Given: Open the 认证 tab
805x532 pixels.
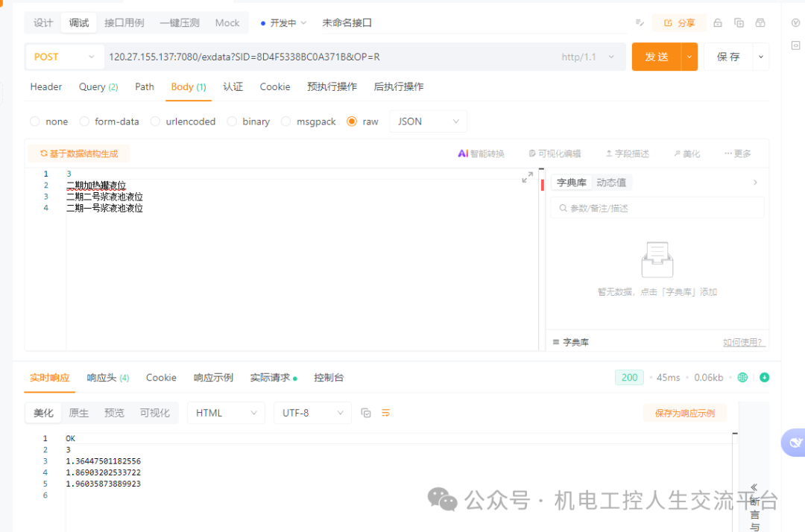Looking at the screenshot, I should (233, 86).
